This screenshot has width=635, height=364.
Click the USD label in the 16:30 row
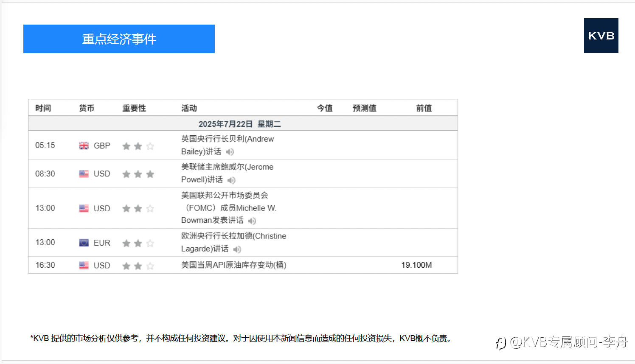[102, 266]
